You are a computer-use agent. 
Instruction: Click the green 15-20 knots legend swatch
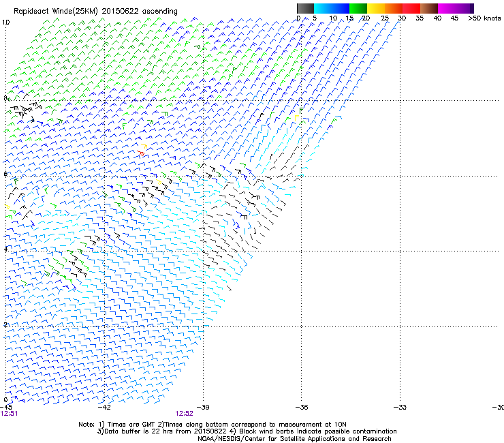tap(358, 8)
